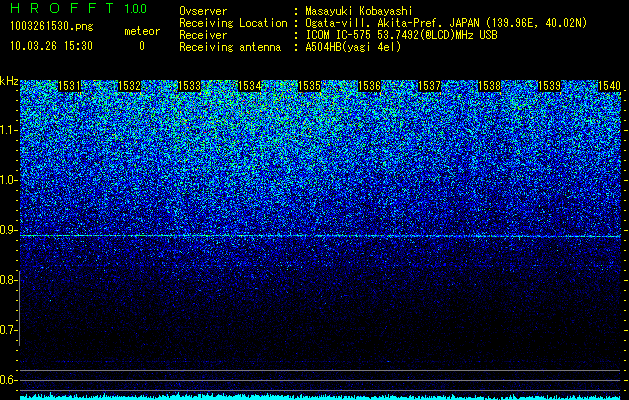Click ICOM IC-575 53.7492 MHz USB text

pyautogui.click(x=402, y=35)
